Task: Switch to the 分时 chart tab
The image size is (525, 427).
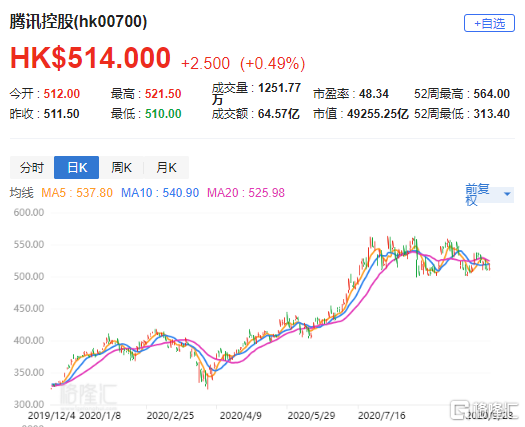Action: click(32, 167)
